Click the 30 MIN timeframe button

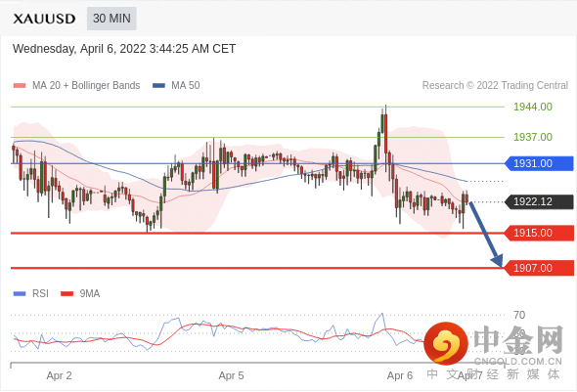tap(111, 19)
